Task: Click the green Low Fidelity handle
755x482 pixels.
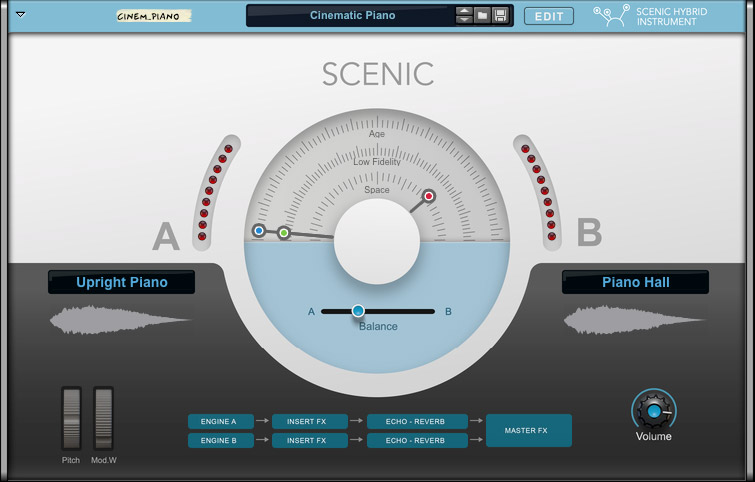Action: [284, 233]
